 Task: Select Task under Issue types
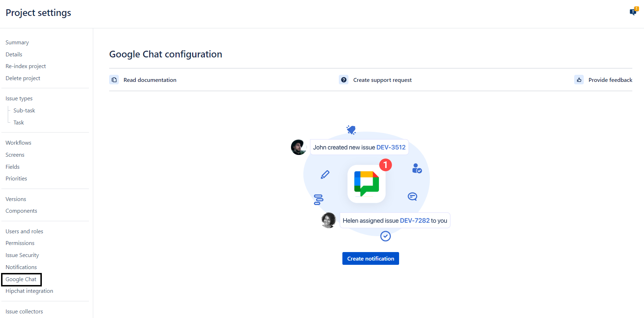click(19, 123)
